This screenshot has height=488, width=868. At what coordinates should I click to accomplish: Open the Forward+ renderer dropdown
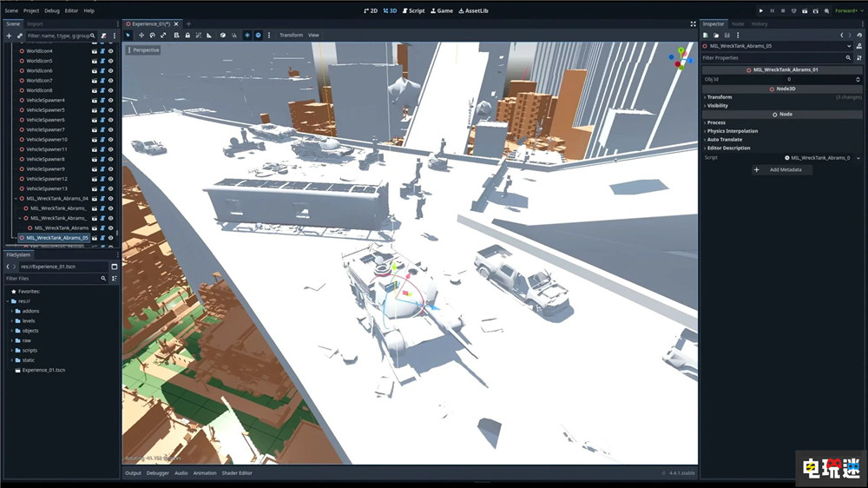[848, 10]
